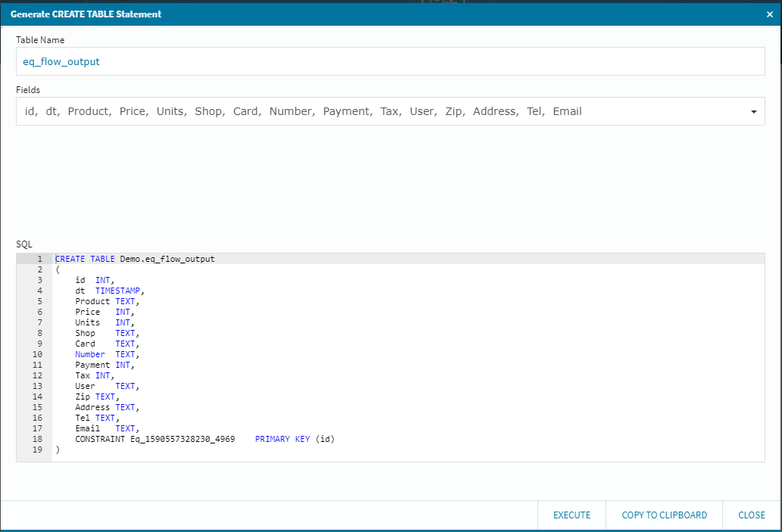The height and width of the screenshot is (532, 782).
Task: Select 'Shop' in Fields list
Action: 208,111
